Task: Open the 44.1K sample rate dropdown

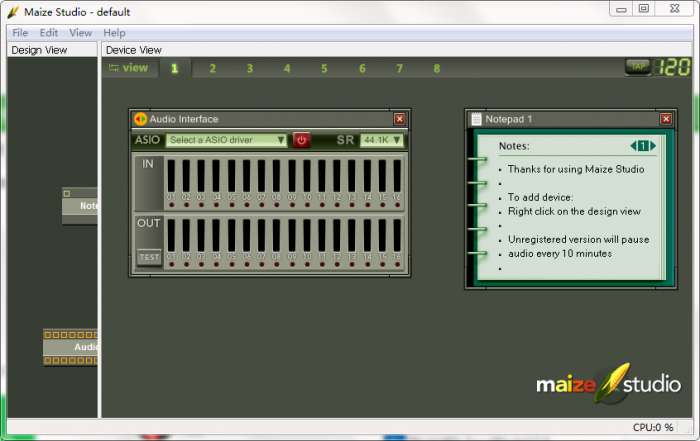Action: point(382,140)
